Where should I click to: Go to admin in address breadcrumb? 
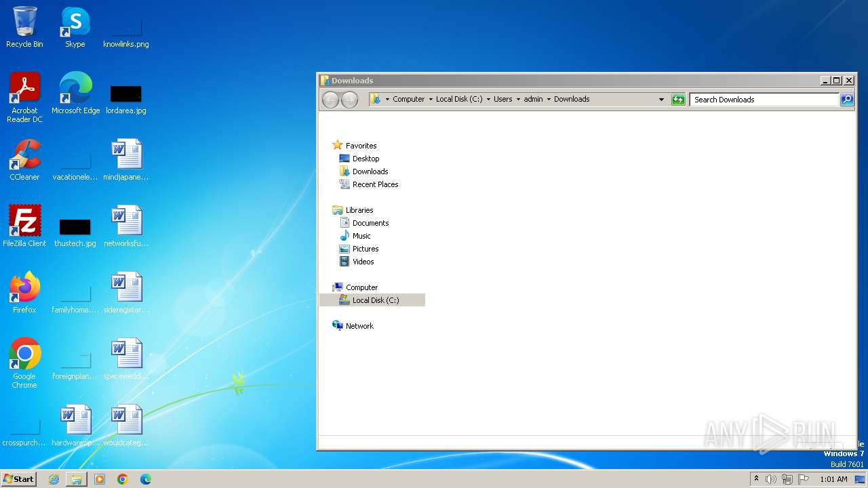[x=533, y=99]
